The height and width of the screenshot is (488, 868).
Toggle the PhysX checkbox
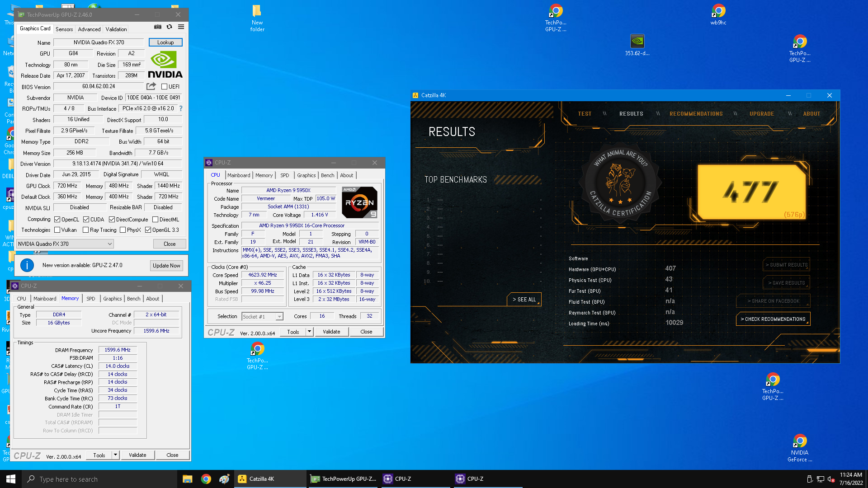pos(123,230)
